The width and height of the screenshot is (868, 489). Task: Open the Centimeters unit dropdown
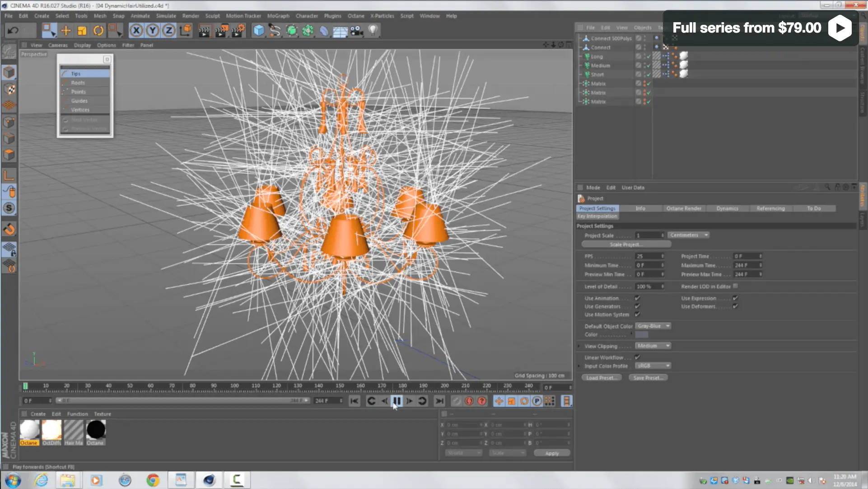click(x=689, y=235)
